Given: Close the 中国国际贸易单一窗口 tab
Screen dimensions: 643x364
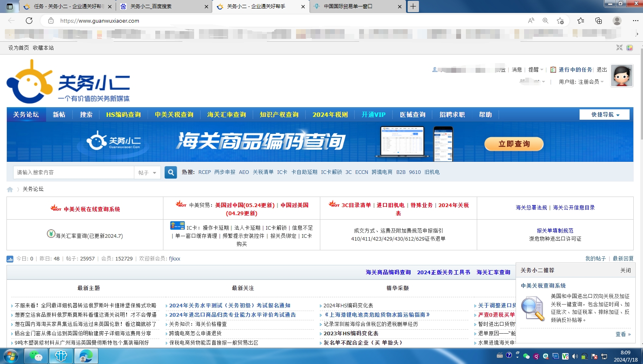Looking at the screenshot, I should pyautogui.click(x=400, y=6).
